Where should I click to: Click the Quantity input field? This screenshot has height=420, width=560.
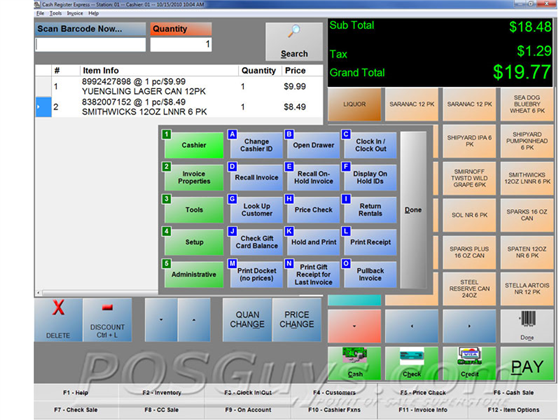pyautogui.click(x=181, y=45)
